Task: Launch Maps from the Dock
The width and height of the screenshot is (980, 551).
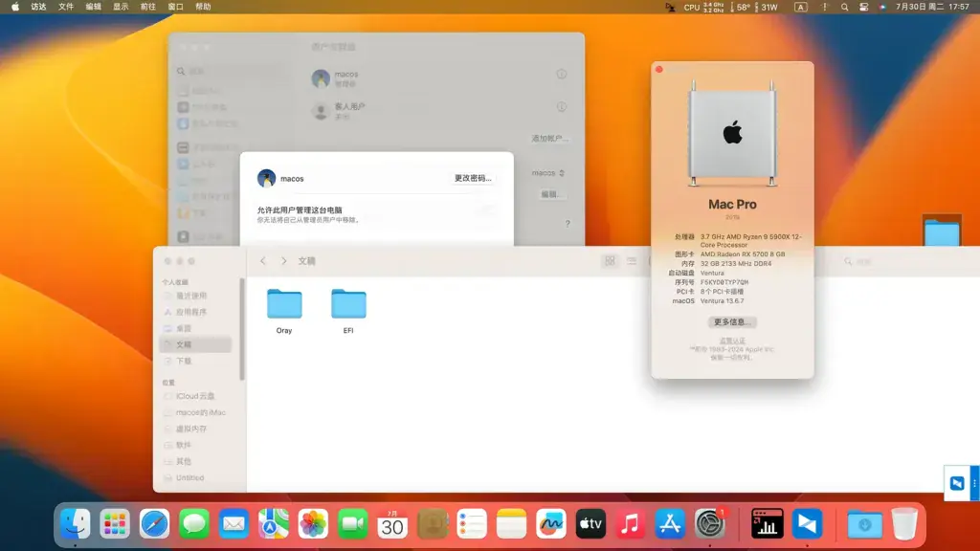Action: (273, 523)
